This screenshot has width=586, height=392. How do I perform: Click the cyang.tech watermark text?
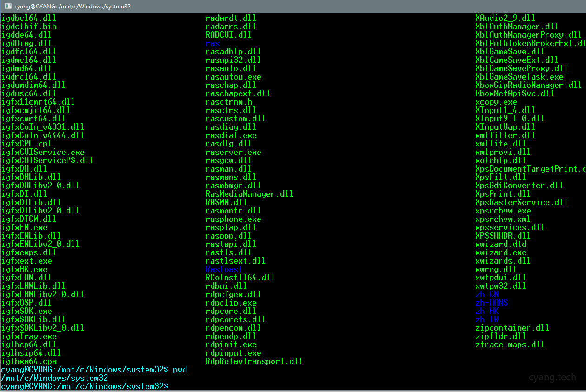[552, 377]
